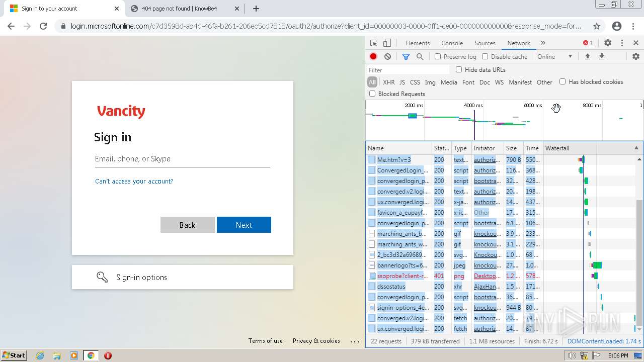Sort by the Name column header
This screenshot has width=644, height=362.
tap(399, 148)
